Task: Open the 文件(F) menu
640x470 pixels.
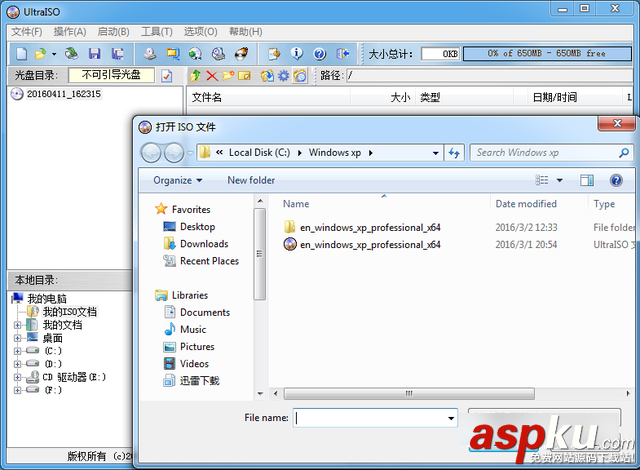Action: [27, 32]
